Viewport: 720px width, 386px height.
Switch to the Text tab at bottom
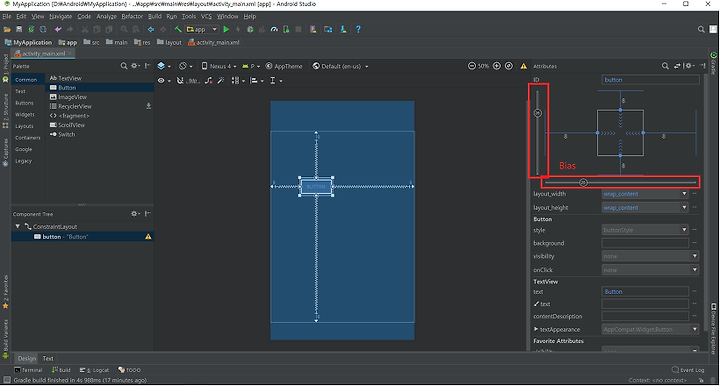[48, 358]
